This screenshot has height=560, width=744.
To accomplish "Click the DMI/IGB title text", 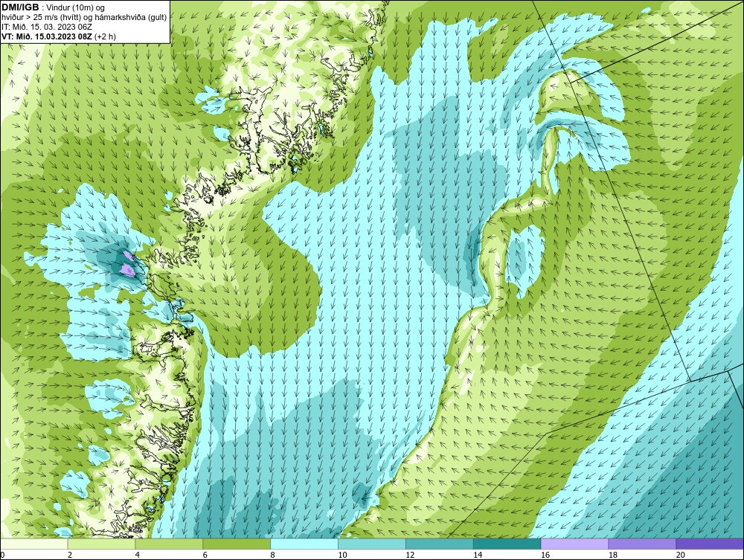I will point(20,7).
